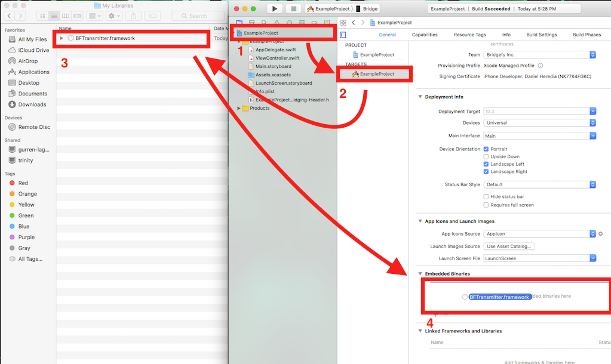Screen dimensions: 611x364
Task: Open related items grid icon in editor jump bar
Action: pos(343,23)
